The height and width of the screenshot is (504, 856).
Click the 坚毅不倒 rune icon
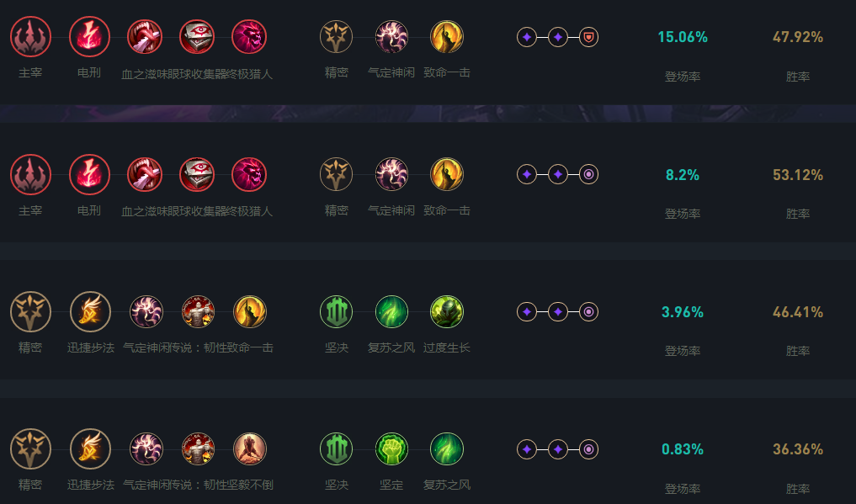(250, 449)
